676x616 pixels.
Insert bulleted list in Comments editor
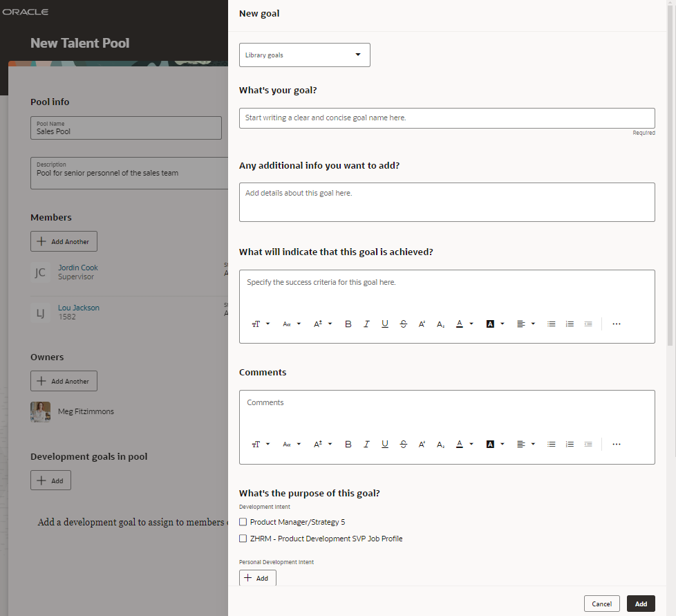551,444
